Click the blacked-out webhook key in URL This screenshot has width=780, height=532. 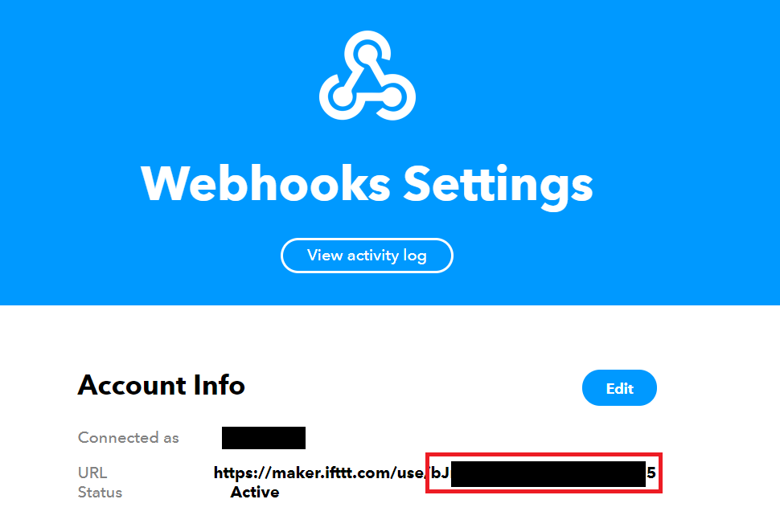[x=548, y=474]
